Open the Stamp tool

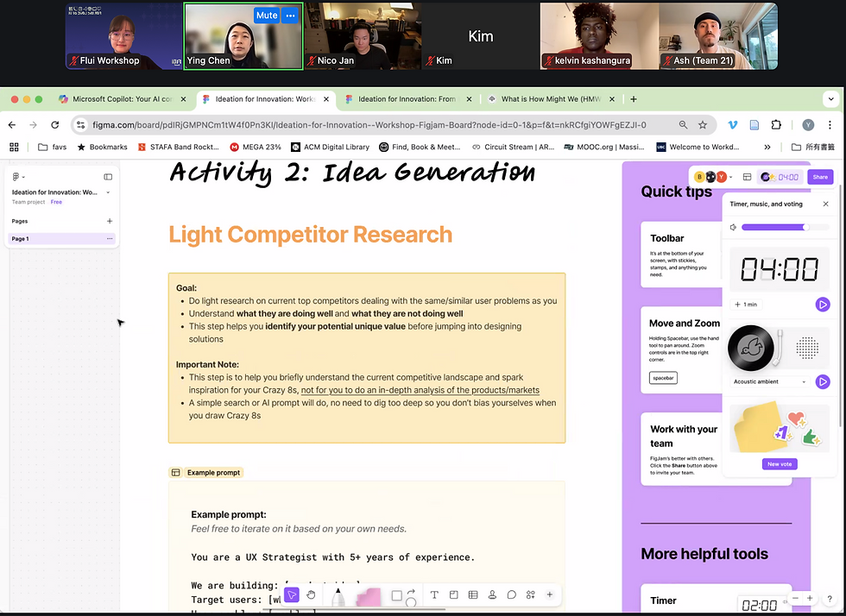(492, 594)
